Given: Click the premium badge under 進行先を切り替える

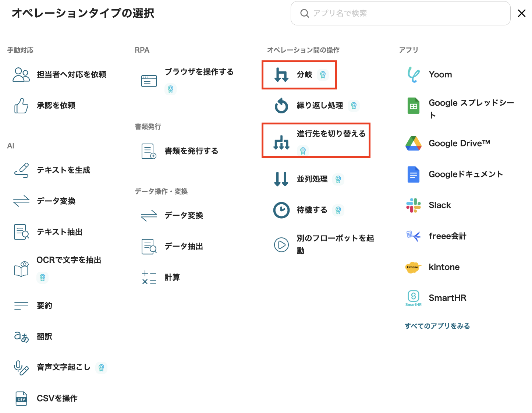Looking at the screenshot, I should [x=303, y=151].
